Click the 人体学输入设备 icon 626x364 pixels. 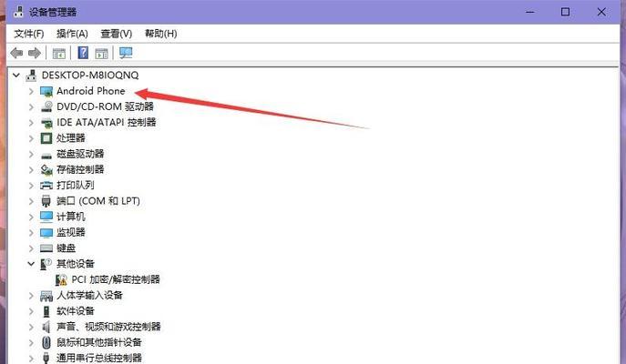(x=46, y=296)
